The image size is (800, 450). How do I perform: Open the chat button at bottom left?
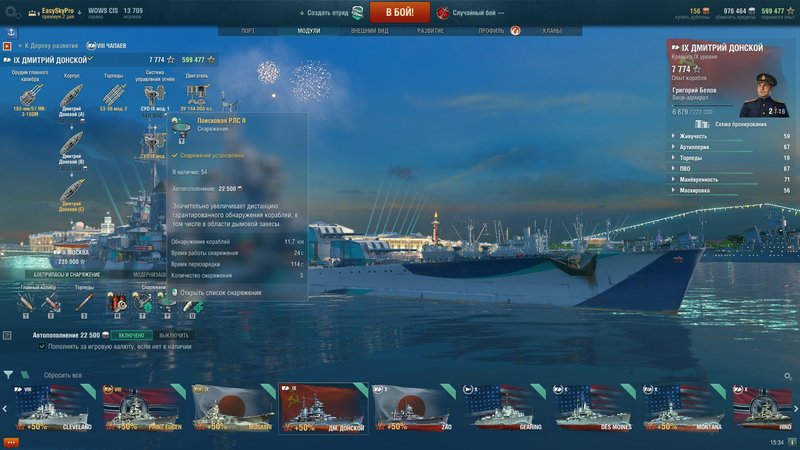[x=11, y=442]
